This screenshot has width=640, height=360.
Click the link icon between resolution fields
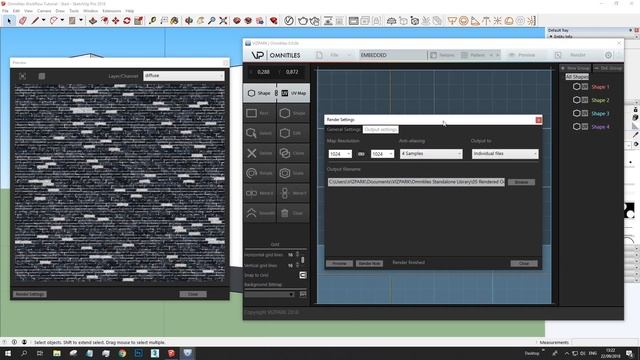[x=361, y=154]
